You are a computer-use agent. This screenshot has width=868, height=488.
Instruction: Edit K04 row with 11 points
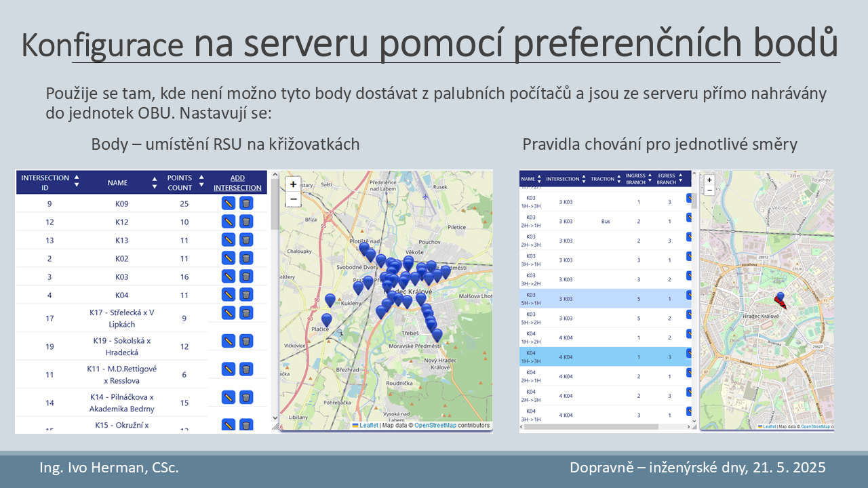pos(229,295)
